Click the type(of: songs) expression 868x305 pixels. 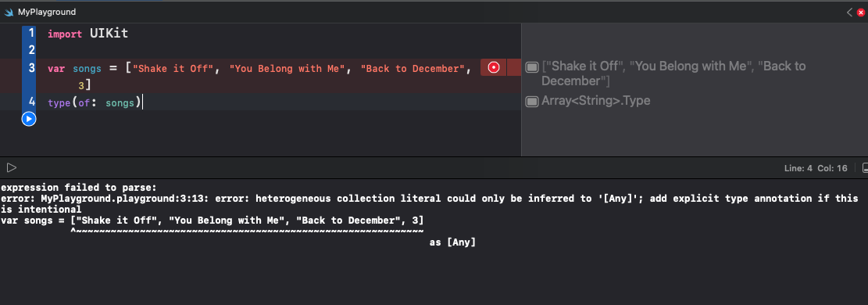(95, 103)
